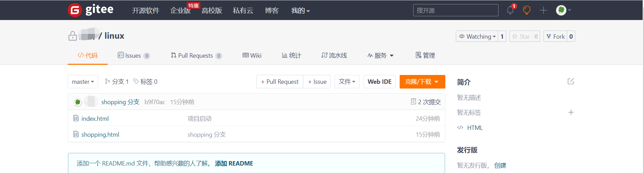Screen dimensions: 644x173
Task: Open the 标签 0 tags link
Action: 146,81
